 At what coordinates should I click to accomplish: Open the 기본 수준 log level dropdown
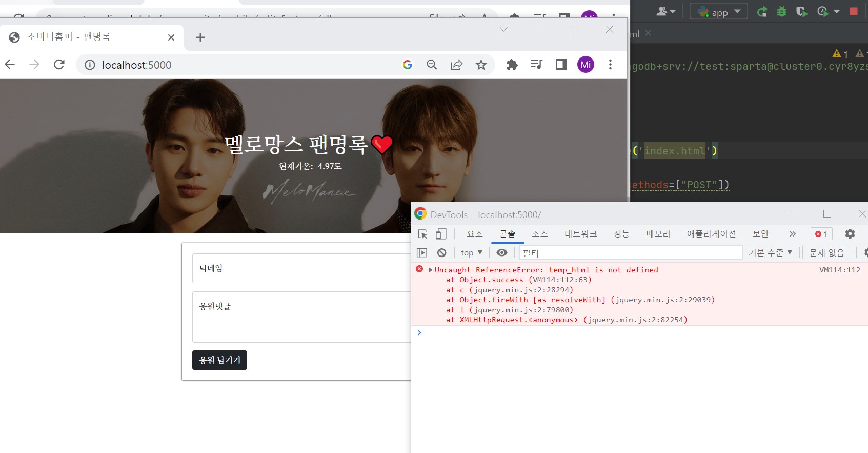tap(770, 252)
